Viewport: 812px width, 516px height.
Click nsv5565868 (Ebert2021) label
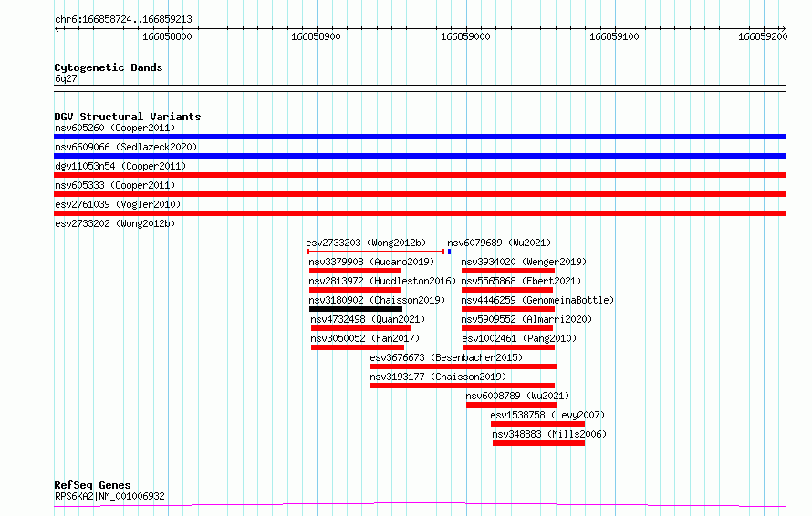click(x=521, y=281)
